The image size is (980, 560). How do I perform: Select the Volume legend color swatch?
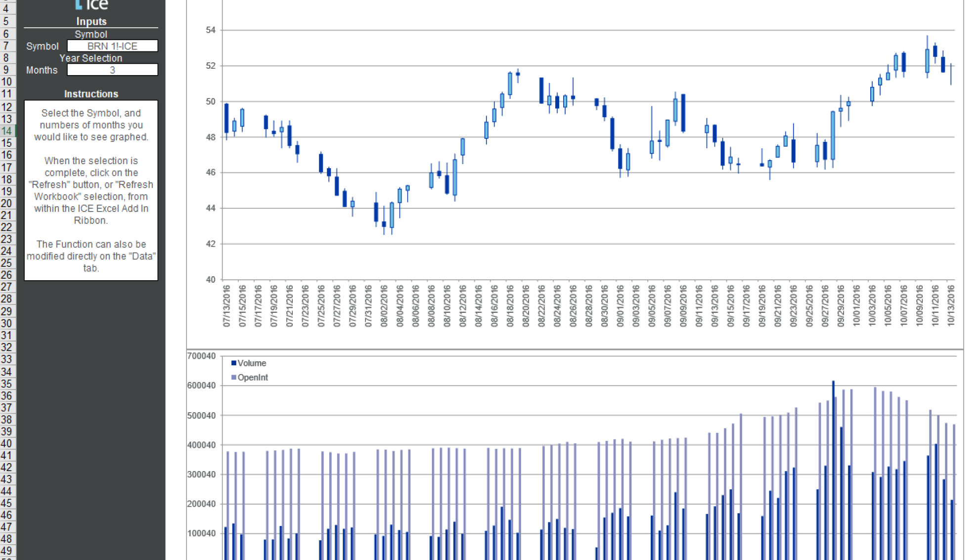(x=234, y=363)
